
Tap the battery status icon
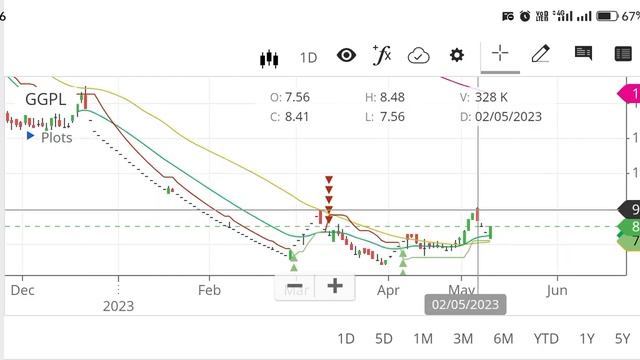(x=607, y=16)
